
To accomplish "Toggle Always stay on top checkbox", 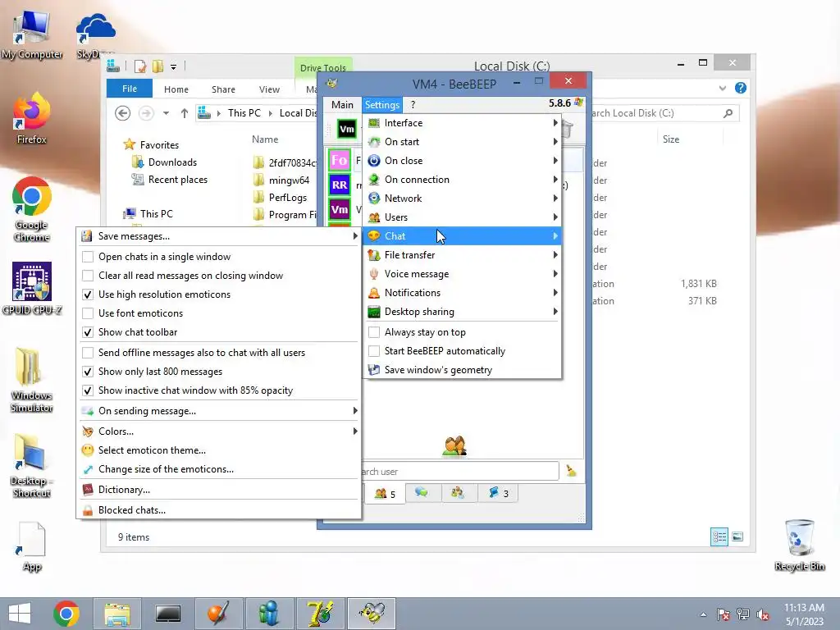I will [374, 332].
